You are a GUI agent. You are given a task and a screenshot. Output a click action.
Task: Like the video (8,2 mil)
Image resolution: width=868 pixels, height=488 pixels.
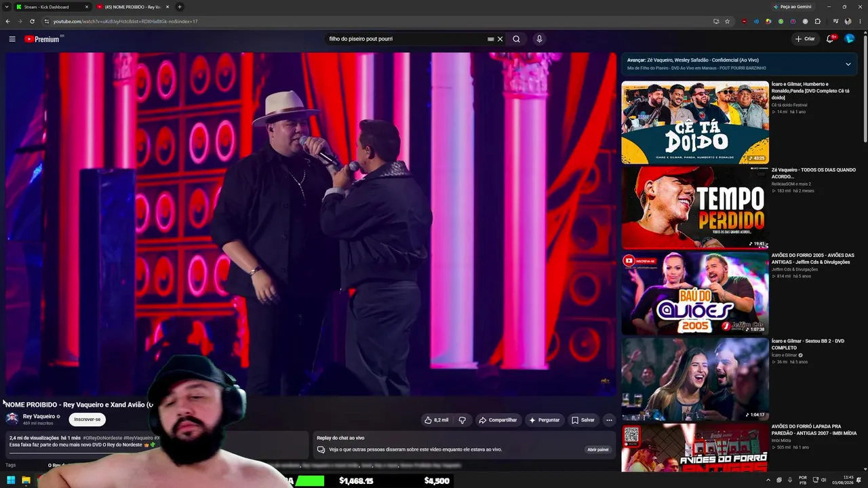click(436, 420)
